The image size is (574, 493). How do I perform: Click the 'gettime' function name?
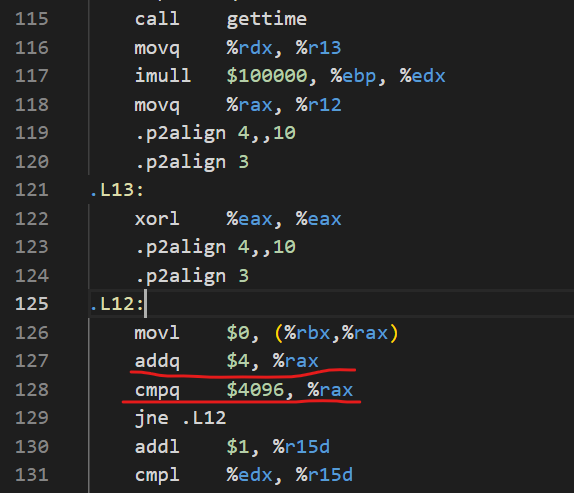[x=266, y=20]
